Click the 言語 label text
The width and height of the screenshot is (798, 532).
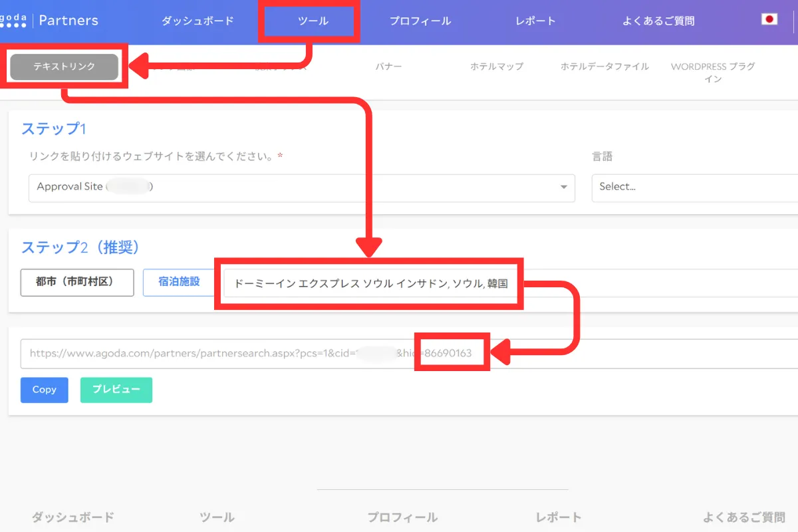pos(602,157)
